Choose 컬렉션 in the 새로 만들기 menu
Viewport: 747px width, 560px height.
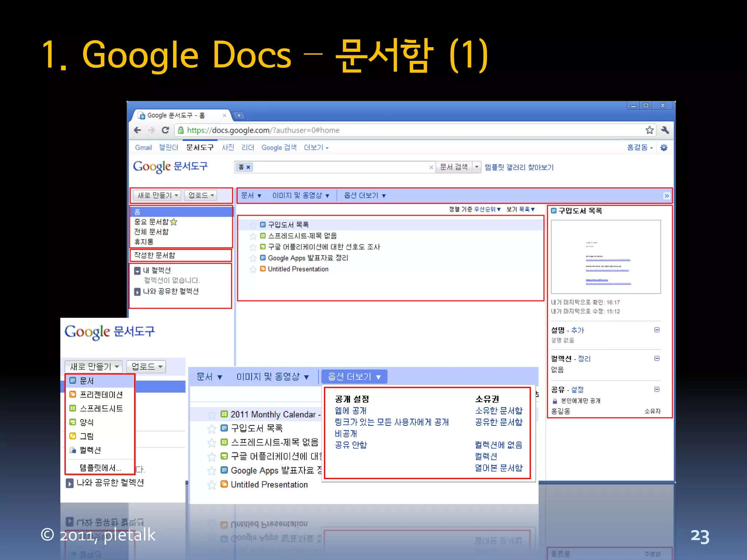click(100, 450)
